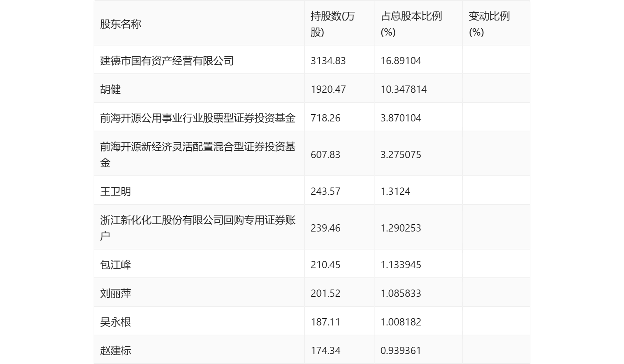Select the value 718.26

click(326, 118)
